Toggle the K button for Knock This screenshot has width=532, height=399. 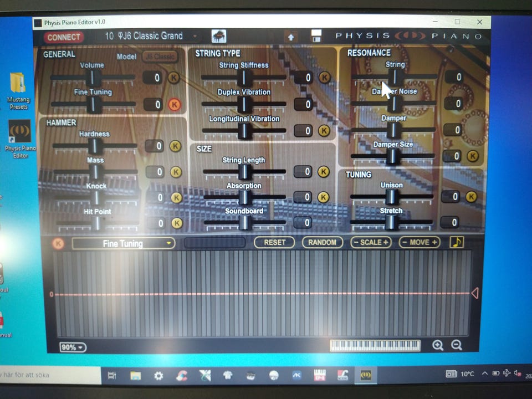pyautogui.click(x=176, y=197)
